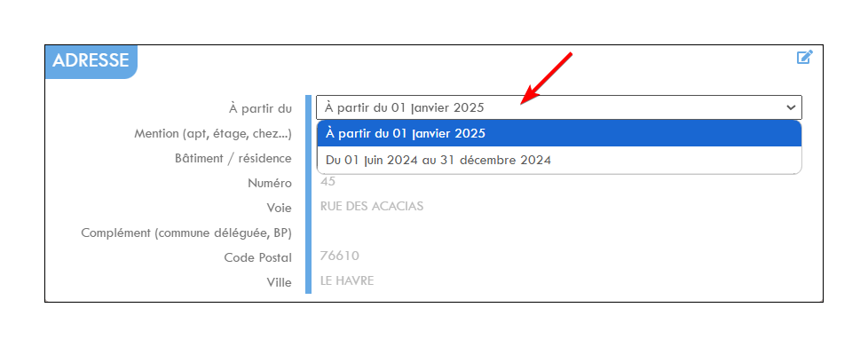The image size is (868, 347).
Task: Click the 'Bâtiment / résidence' label
Action: point(233,158)
